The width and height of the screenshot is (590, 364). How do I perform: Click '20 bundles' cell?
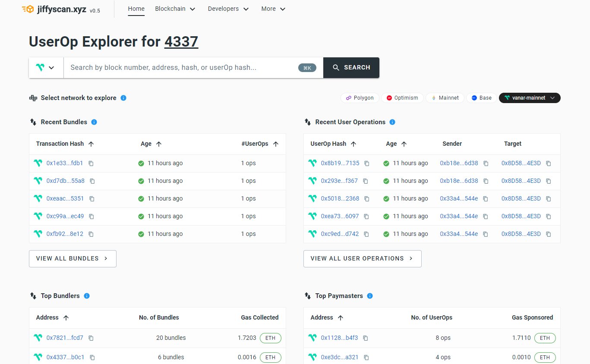tap(171, 338)
